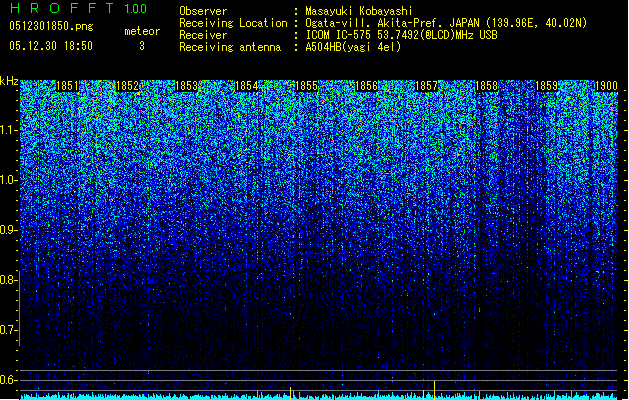Click the 1856 time marker
This screenshot has height=400, width=629.
point(366,86)
